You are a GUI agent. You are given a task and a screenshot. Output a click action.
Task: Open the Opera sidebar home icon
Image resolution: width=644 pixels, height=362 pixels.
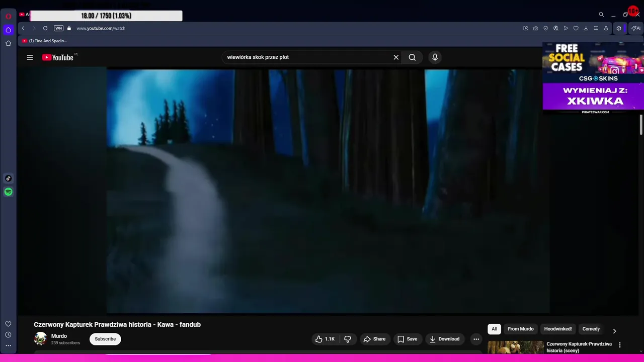8,30
